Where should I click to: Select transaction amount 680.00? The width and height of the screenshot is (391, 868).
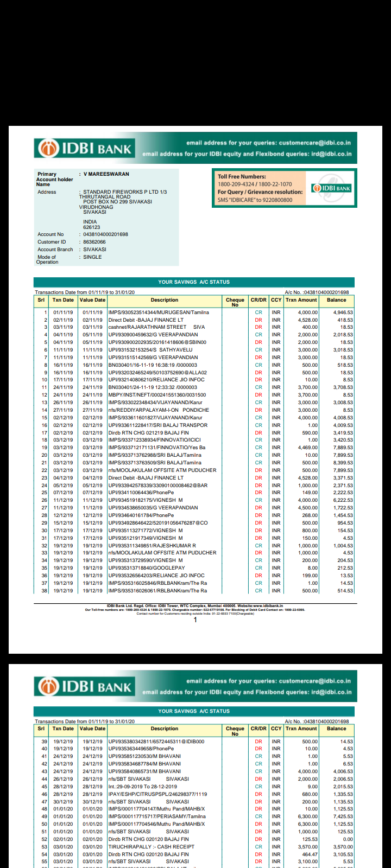coord(310,794)
